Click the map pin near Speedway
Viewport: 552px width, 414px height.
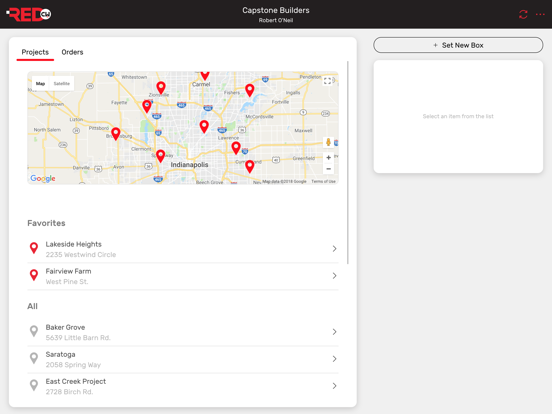point(161,156)
